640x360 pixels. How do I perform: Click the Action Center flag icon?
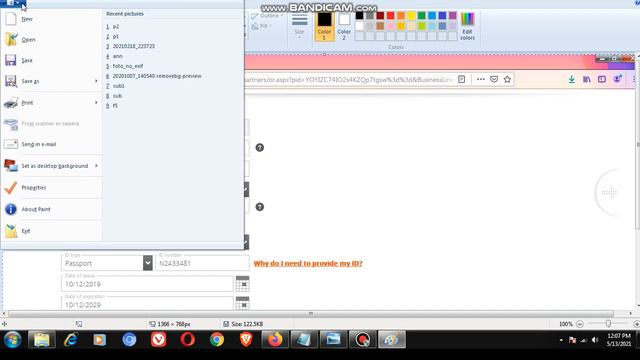(572, 340)
